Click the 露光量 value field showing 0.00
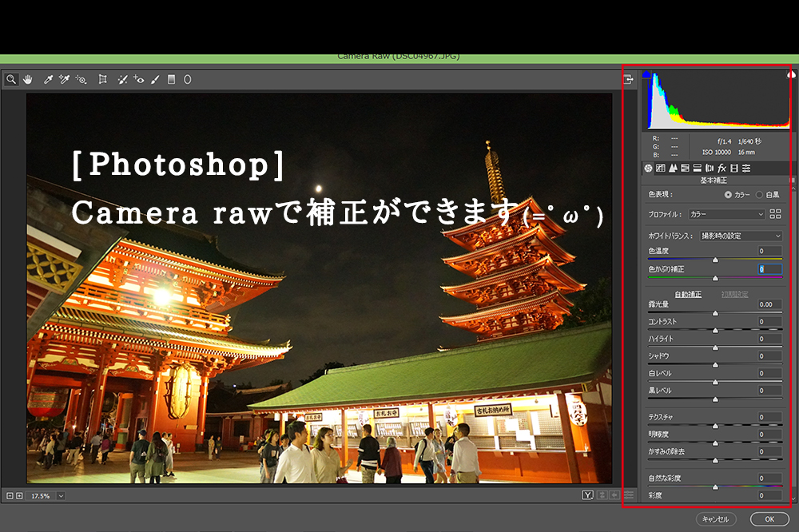This screenshot has height=532, width=799. pos(770,304)
